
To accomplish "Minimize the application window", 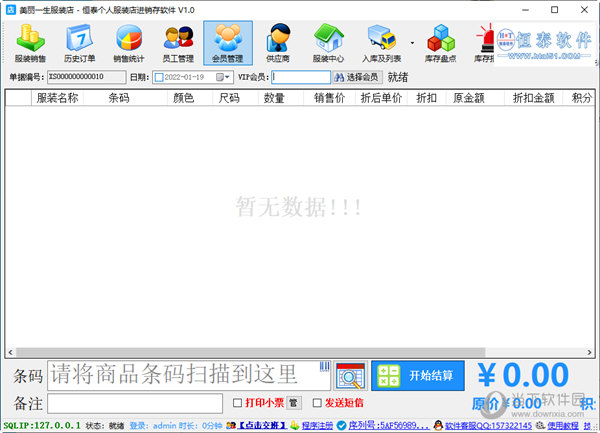I will click(x=525, y=10).
